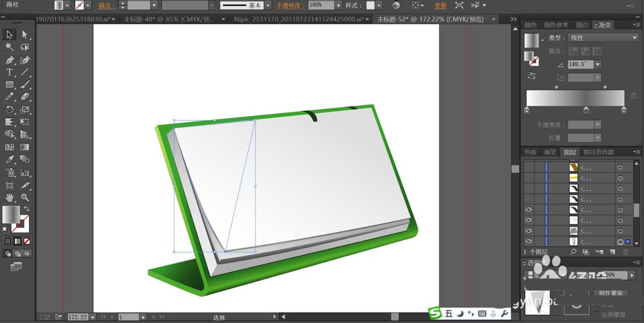Select the Column Graph tool
The image size is (644, 323).
pyautogui.click(x=24, y=173)
